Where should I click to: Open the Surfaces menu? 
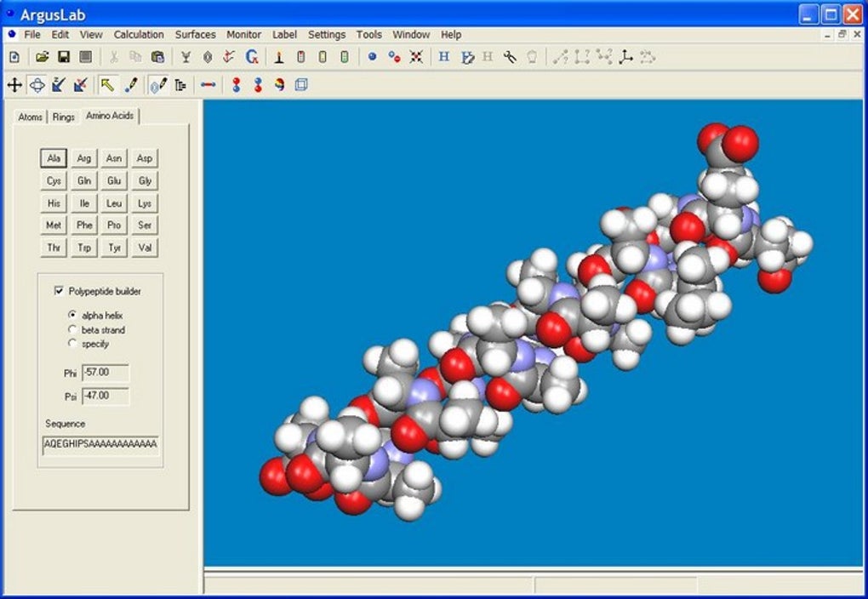click(196, 34)
